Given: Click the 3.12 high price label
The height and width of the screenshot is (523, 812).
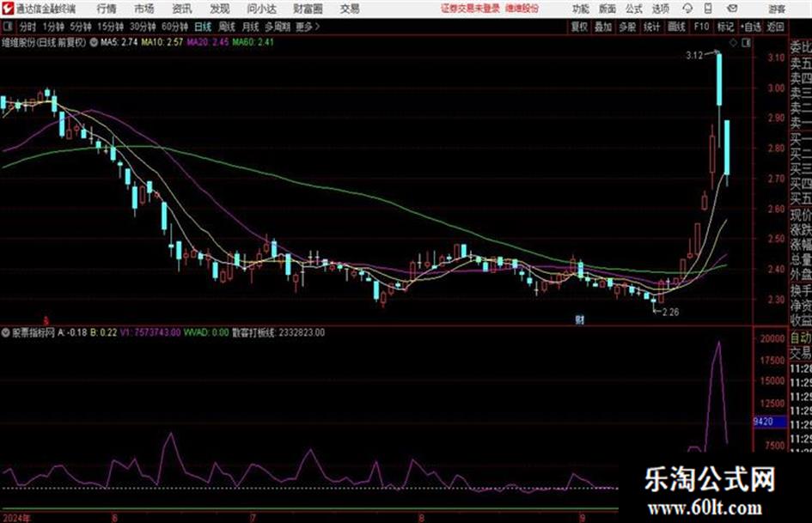Looking at the screenshot, I should (694, 56).
